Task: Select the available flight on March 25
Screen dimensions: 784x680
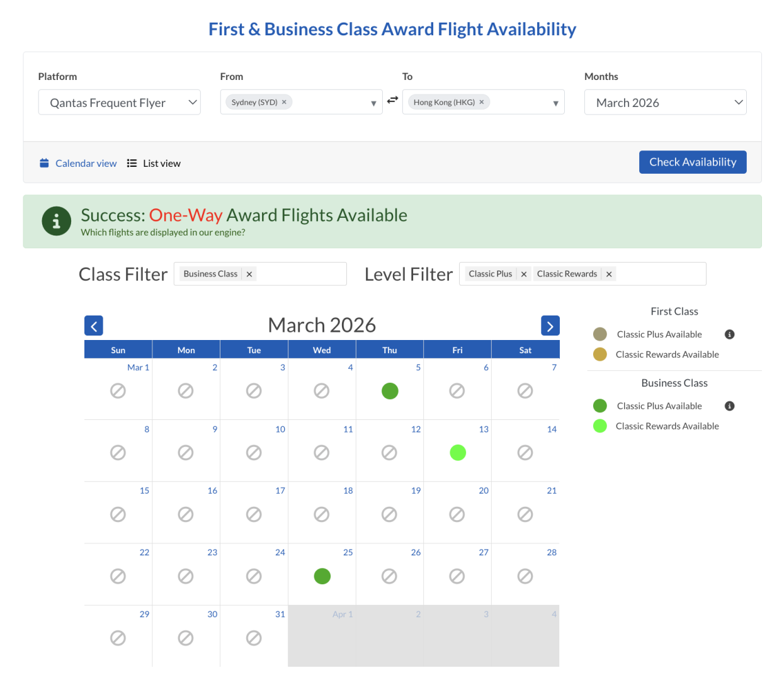Action: (x=322, y=576)
